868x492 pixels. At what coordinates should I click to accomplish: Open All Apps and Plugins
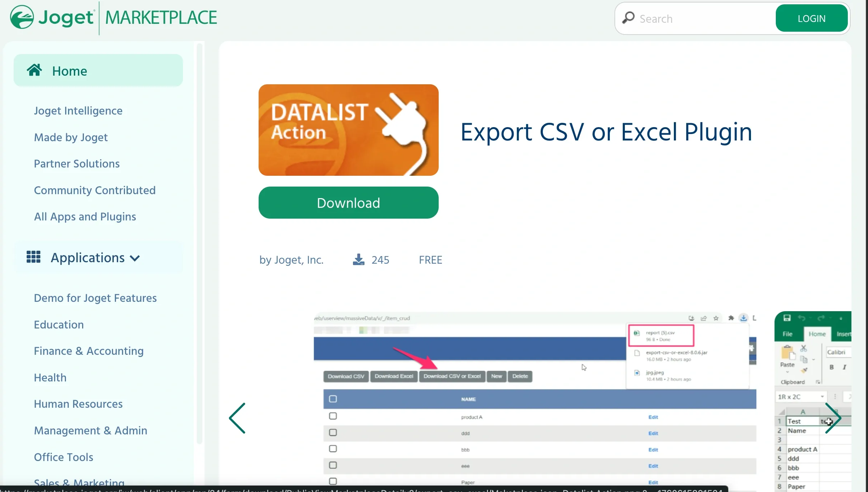pyautogui.click(x=85, y=216)
